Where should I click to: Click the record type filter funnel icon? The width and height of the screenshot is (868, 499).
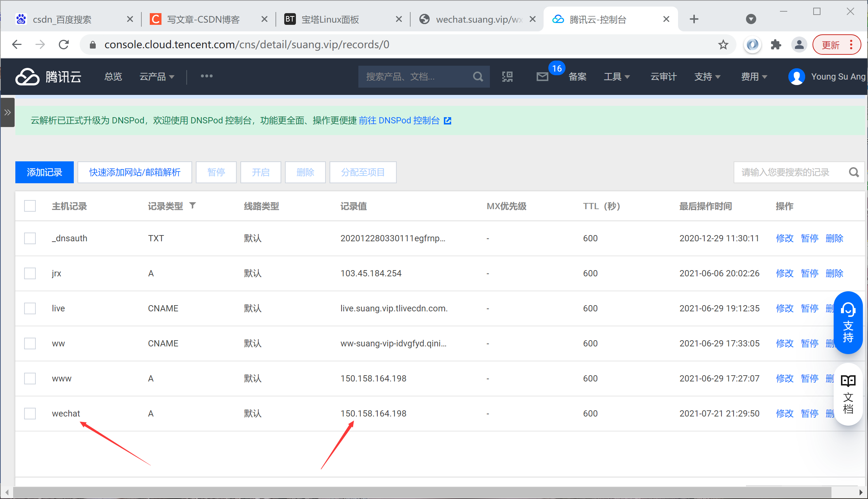(x=193, y=206)
